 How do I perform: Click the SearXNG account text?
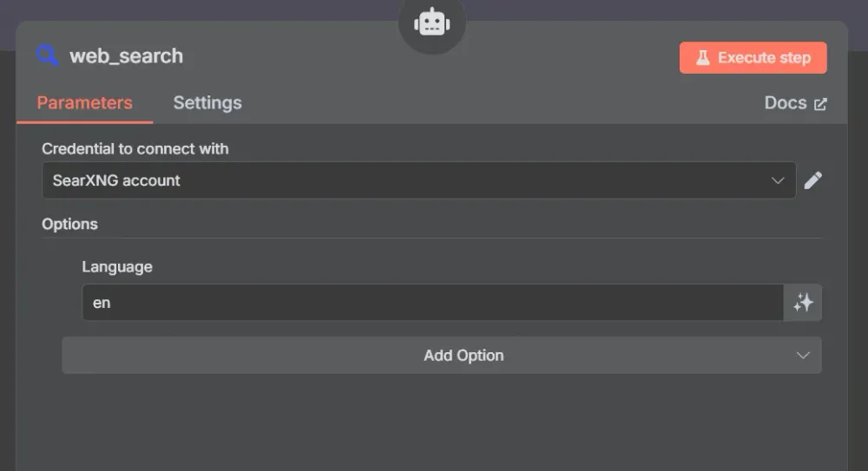pyautogui.click(x=116, y=180)
